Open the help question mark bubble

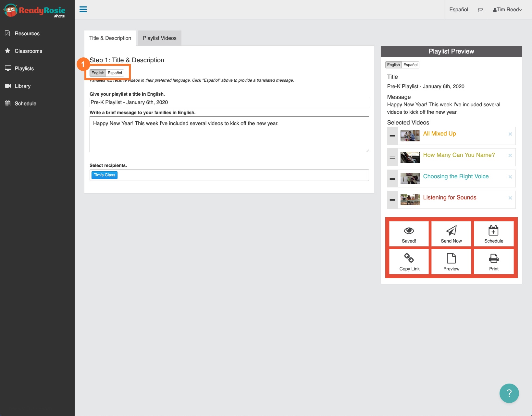[x=509, y=393]
